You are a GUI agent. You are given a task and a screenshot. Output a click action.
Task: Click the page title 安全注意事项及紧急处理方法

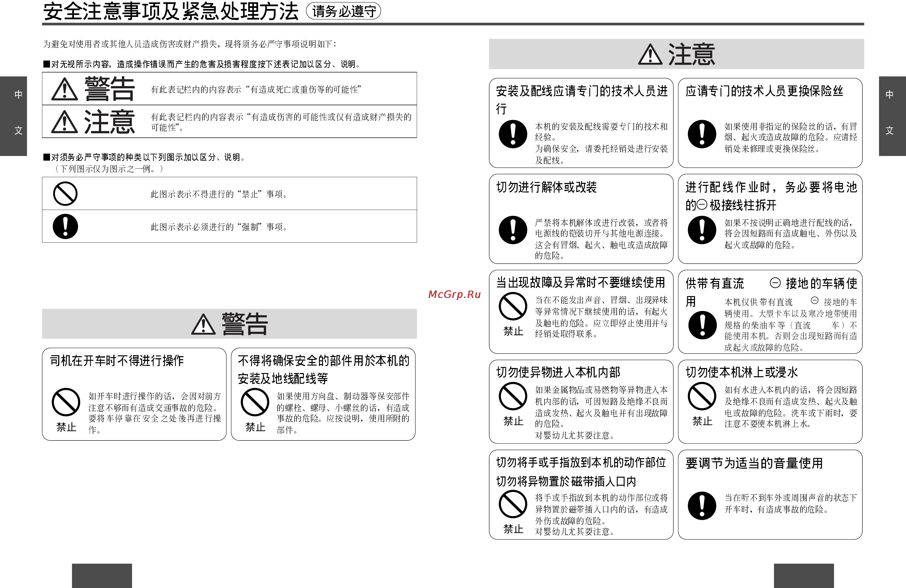171,11
